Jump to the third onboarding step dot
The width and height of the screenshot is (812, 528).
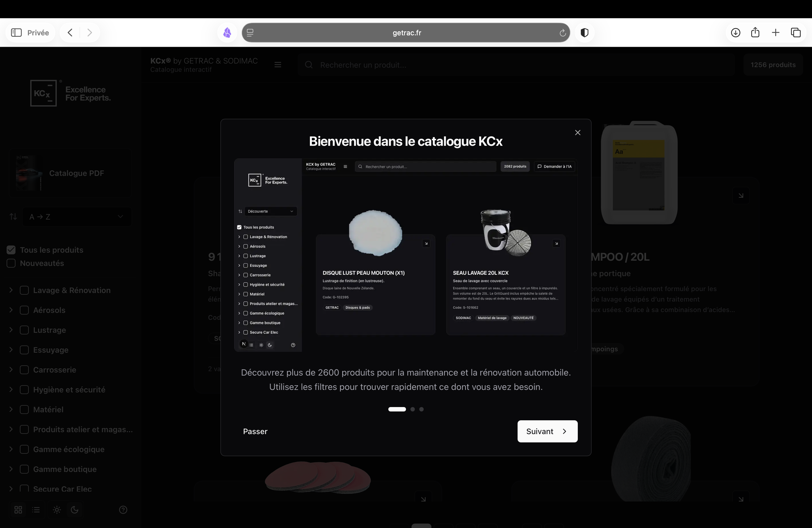pos(421,409)
